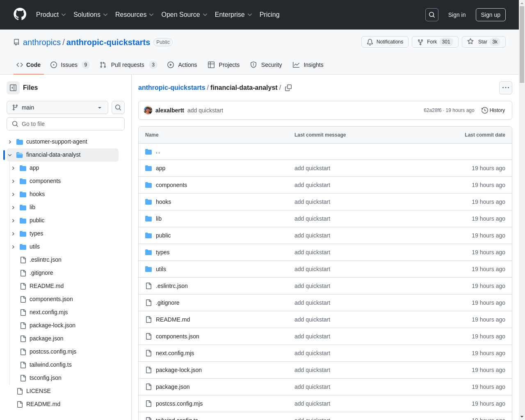Switch to the Actions tab
Image resolution: width=525 pixels, height=420 pixels.
pos(182,65)
